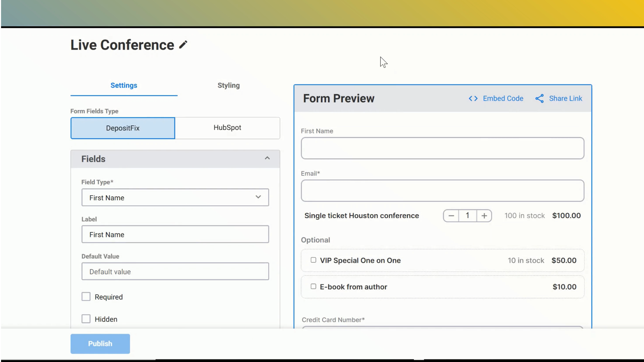
Task: Select DepositFix form fields type
Action: [123, 128]
